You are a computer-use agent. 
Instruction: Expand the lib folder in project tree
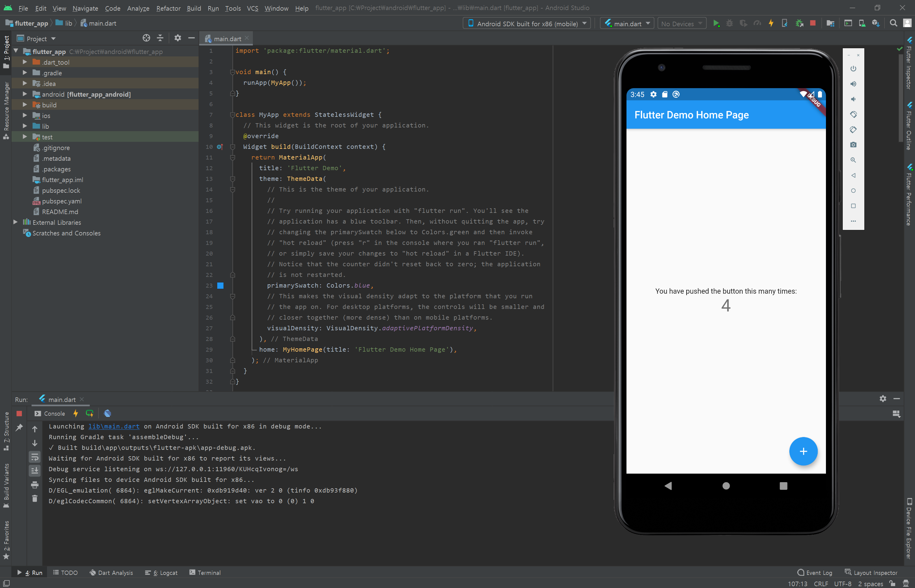(x=25, y=126)
